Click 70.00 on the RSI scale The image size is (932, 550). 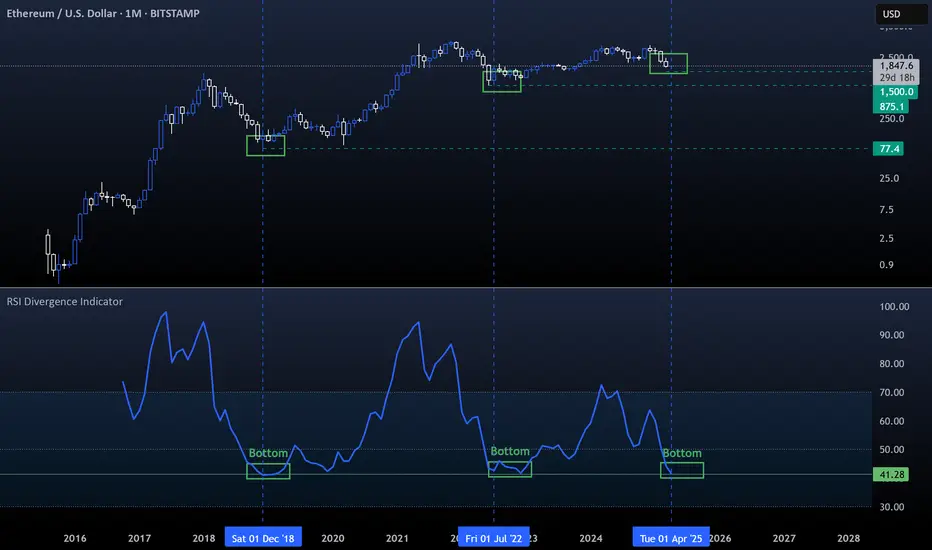892,392
